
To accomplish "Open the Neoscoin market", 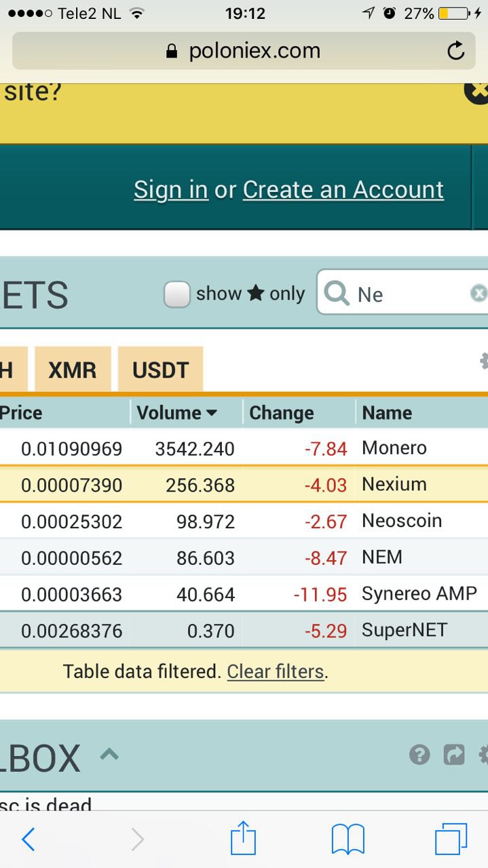I will coord(244,521).
